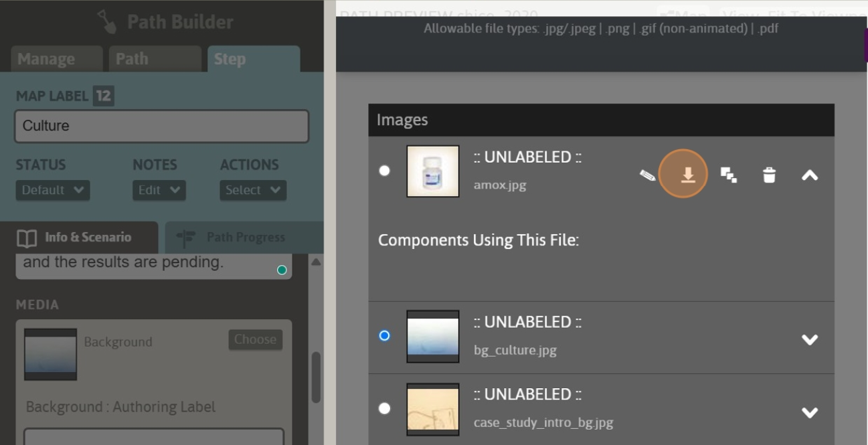
Task: Open the Status Default dropdown
Action: [x=53, y=190]
